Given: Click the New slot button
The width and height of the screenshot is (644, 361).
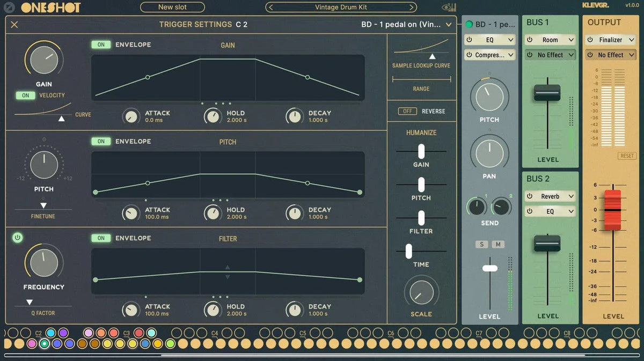Looking at the screenshot, I should pos(172,7).
